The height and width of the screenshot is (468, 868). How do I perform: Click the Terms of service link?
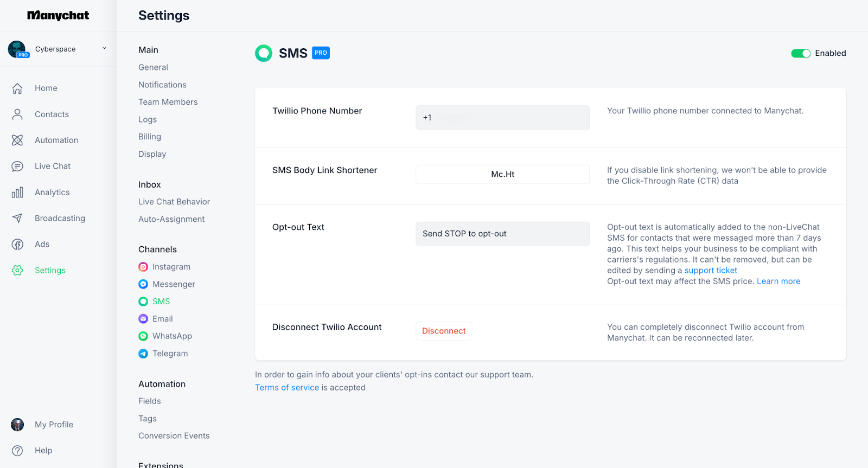287,388
